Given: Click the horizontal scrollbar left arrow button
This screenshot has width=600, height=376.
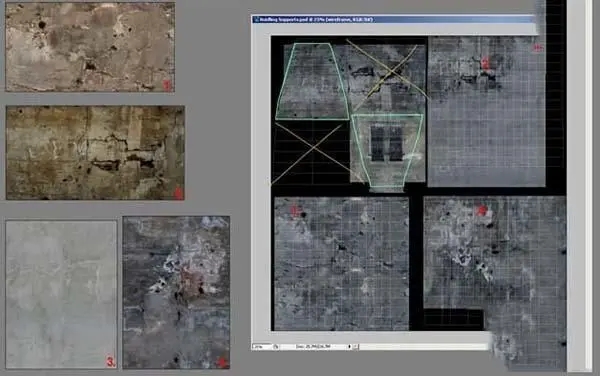Looking at the screenshot, I should coord(356,347).
